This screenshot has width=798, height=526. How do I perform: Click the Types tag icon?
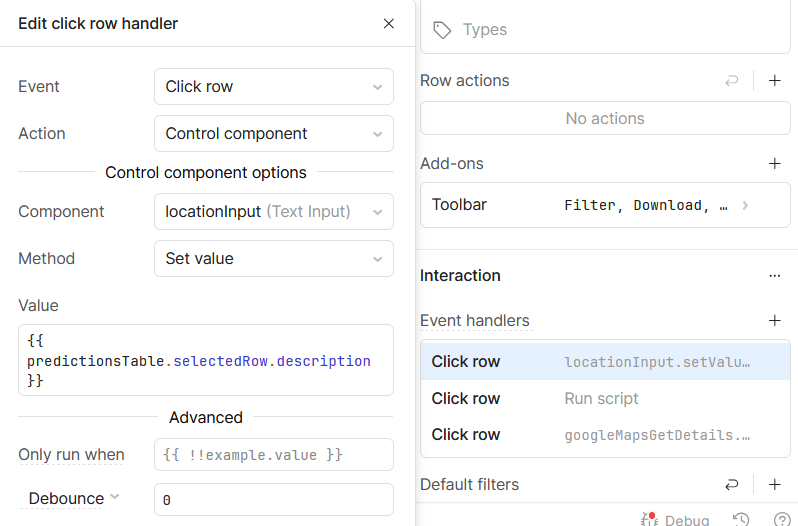click(x=442, y=30)
